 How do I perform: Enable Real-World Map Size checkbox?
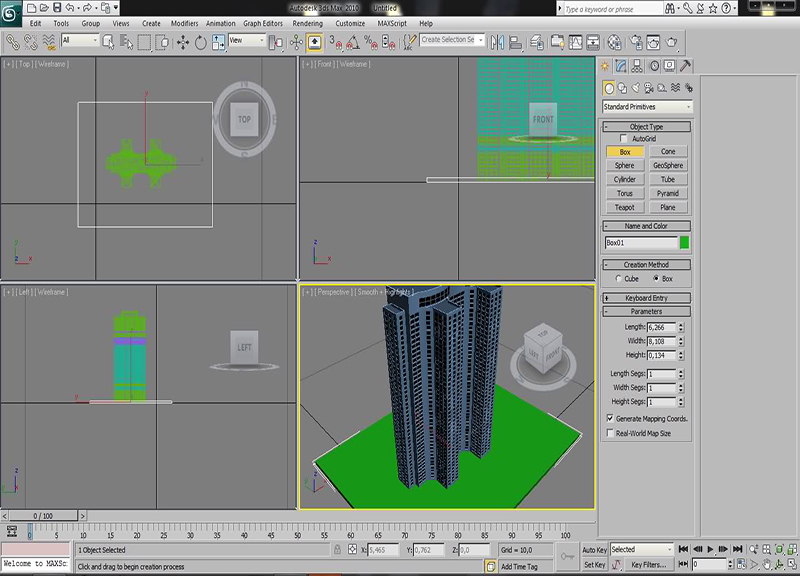(x=611, y=433)
